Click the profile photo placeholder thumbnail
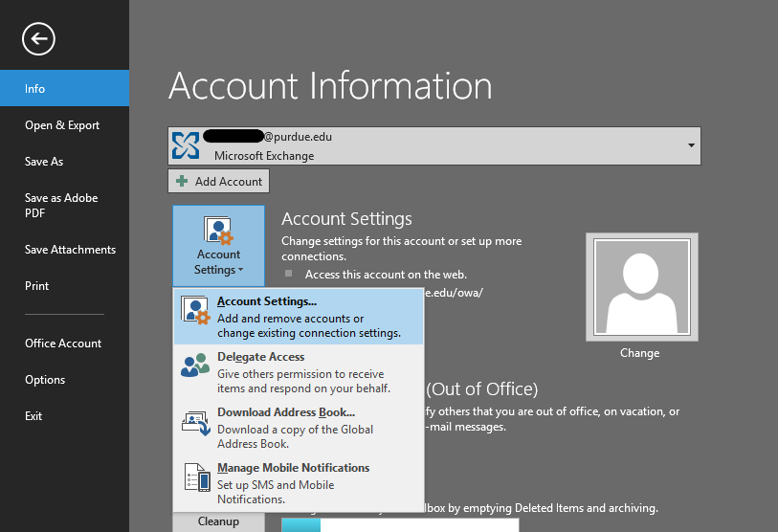The image size is (778, 532). [641, 286]
